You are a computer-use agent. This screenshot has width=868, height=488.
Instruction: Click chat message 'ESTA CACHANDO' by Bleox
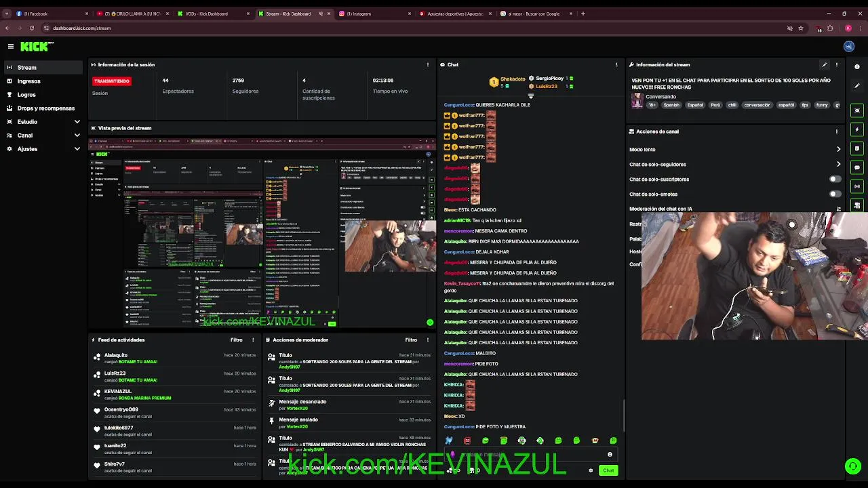[477, 209]
